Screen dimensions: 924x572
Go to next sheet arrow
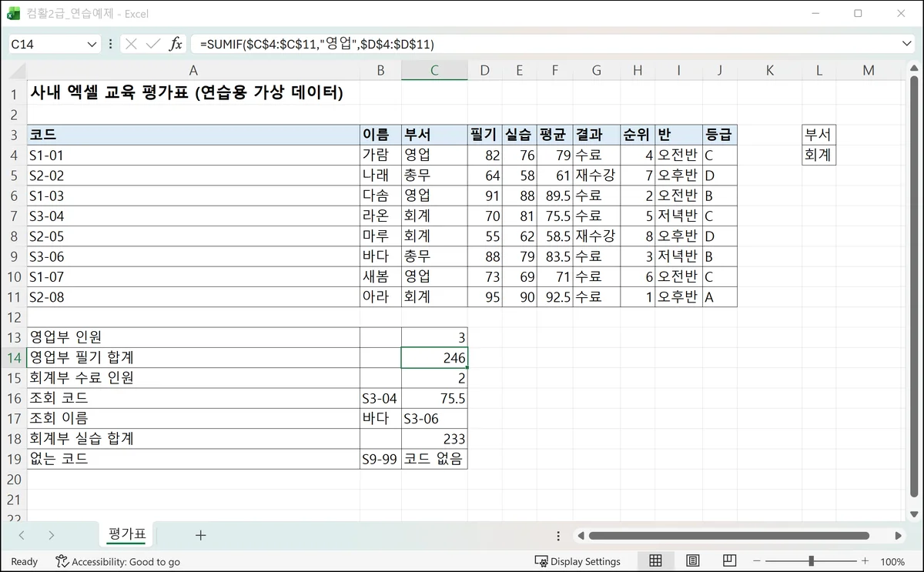(x=51, y=535)
